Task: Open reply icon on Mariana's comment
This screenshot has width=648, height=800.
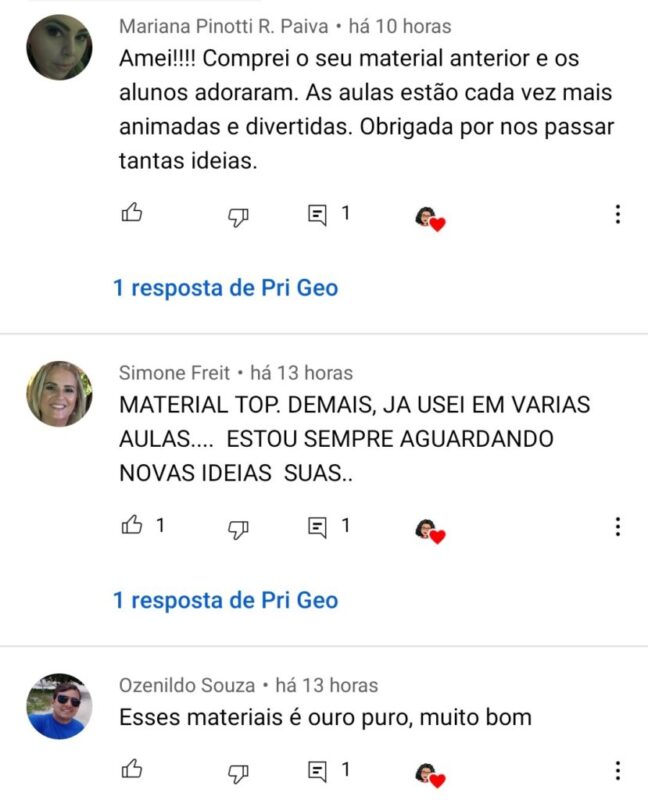Action: 317,215
